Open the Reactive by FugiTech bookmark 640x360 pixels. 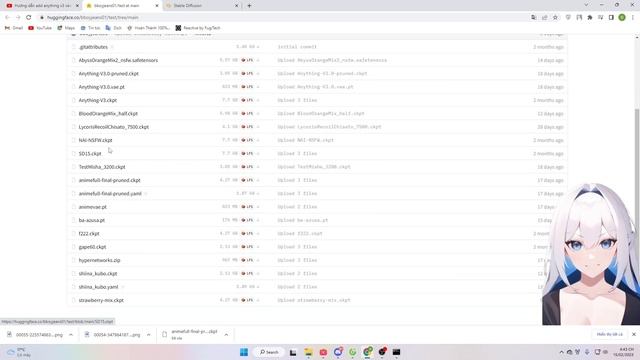pos(198,28)
